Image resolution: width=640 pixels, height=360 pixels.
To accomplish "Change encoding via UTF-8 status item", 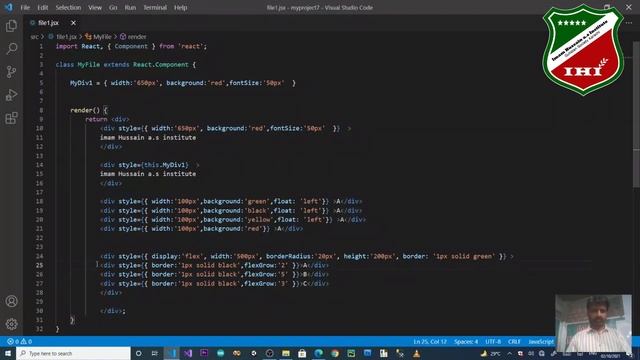I will [x=493, y=341].
